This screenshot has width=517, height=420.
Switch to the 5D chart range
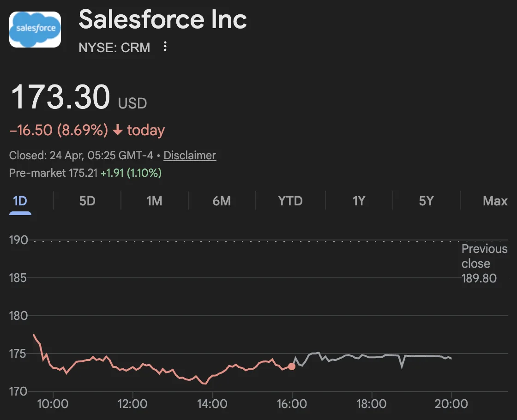click(87, 201)
